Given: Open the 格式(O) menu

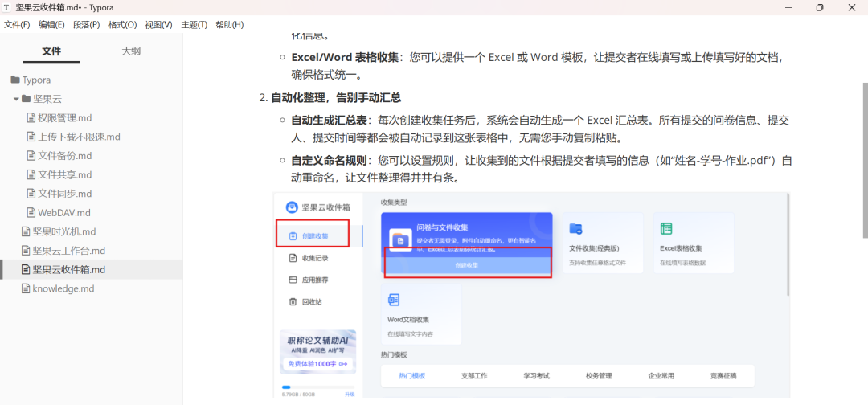Looking at the screenshot, I should tap(122, 25).
